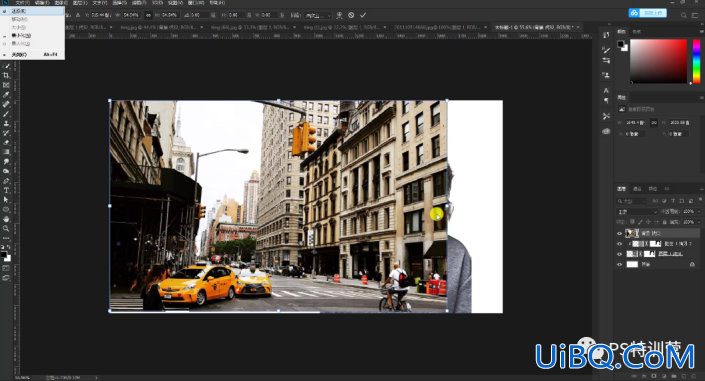Switch to the ting.jpg @ 44.4% document tab
The width and height of the screenshot is (705, 381).
click(x=158, y=27)
